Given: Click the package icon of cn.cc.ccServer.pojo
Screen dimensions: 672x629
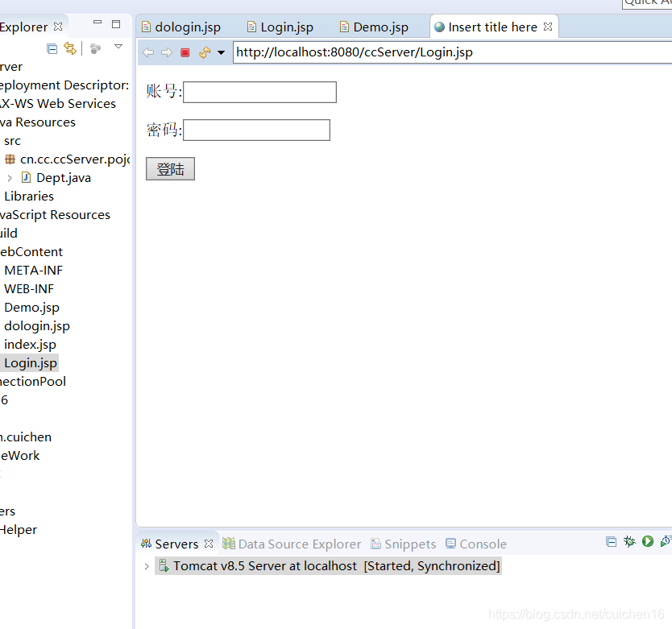Looking at the screenshot, I should (10, 159).
